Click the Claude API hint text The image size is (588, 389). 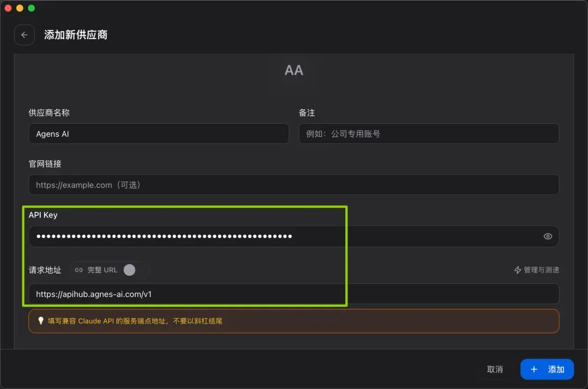click(135, 321)
